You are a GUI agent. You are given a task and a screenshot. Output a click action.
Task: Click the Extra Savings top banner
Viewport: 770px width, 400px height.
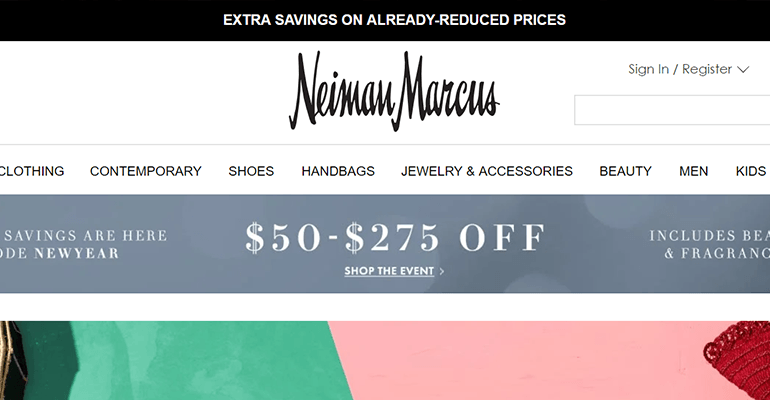pyautogui.click(x=394, y=20)
